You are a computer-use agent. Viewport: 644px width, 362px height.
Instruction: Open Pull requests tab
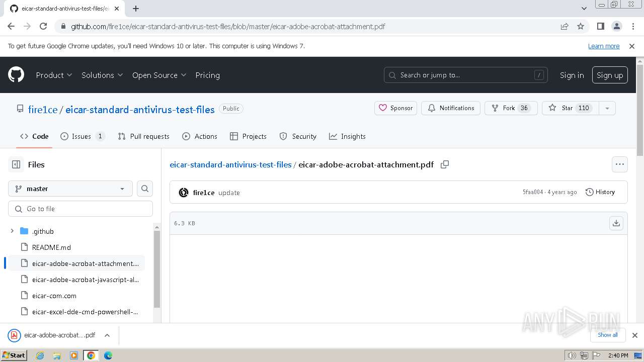[x=143, y=136]
